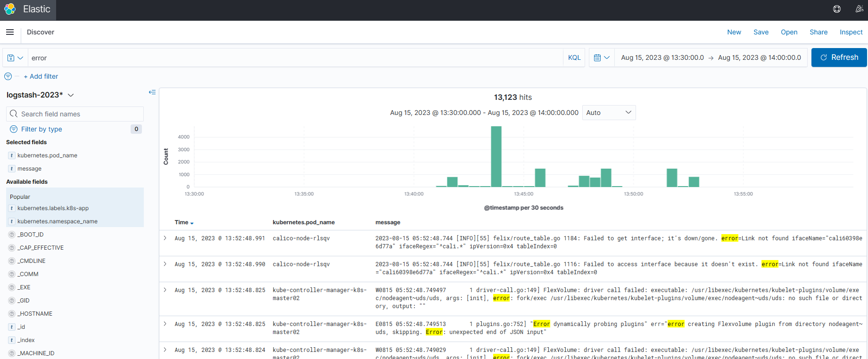This screenshot has height=359, width=868.
Task: Click the _BOOT_ID field type icon
Action: point(12,235)
